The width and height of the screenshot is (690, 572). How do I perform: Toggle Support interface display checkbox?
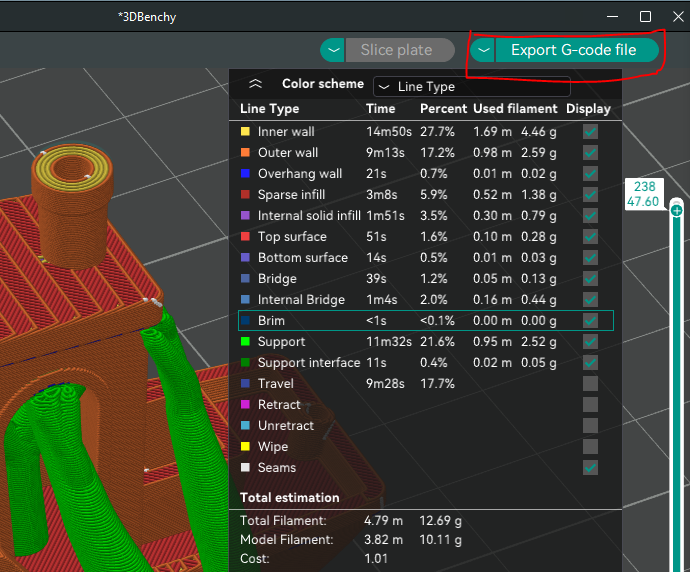pos(590,363)
